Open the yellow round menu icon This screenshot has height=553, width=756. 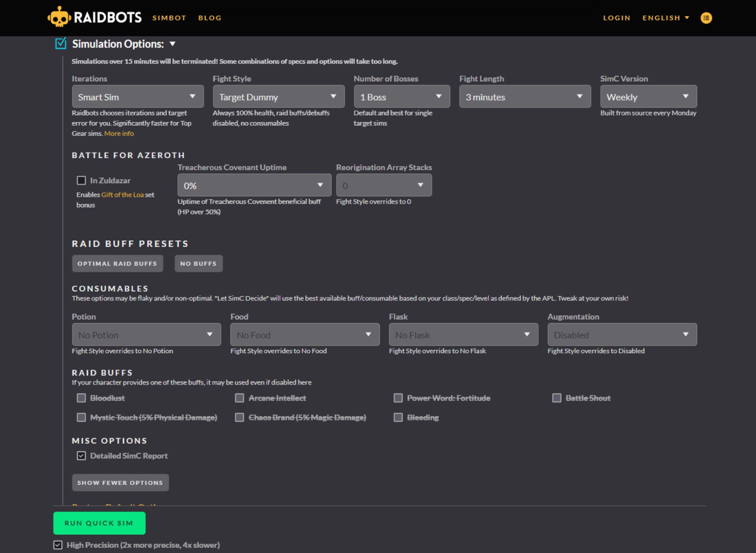pyautogui.click(x=706, y=18)
